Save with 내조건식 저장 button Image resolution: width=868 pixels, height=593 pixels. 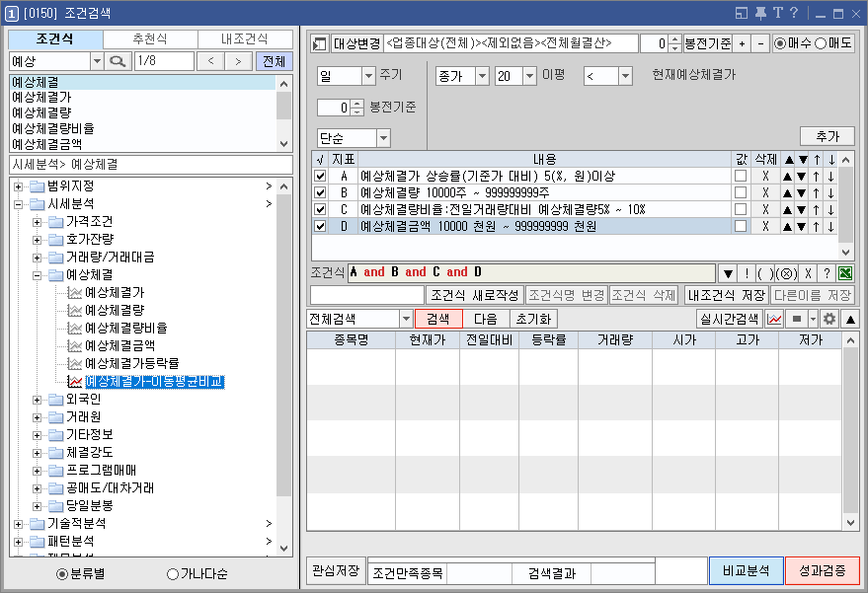727,295
